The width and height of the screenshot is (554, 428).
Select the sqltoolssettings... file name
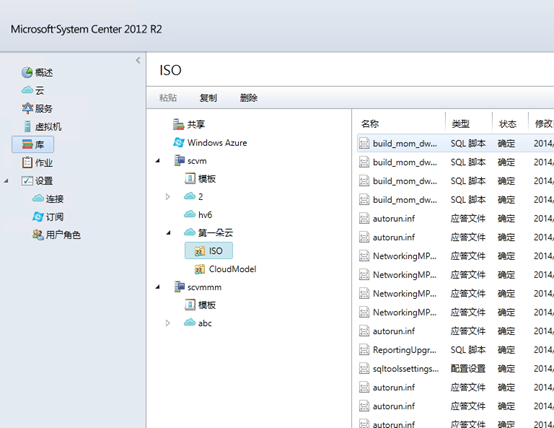pyautogui.click(x=406, y=369)
